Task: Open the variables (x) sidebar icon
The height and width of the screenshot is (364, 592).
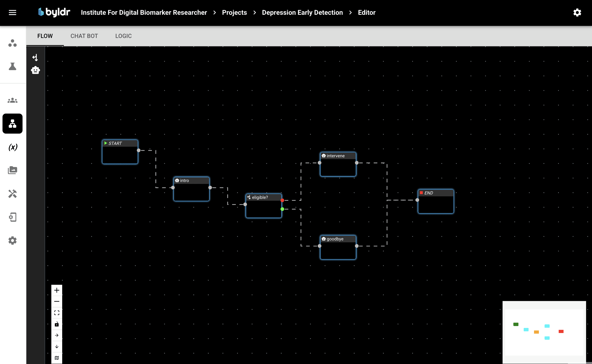Action: click(13, 147)
